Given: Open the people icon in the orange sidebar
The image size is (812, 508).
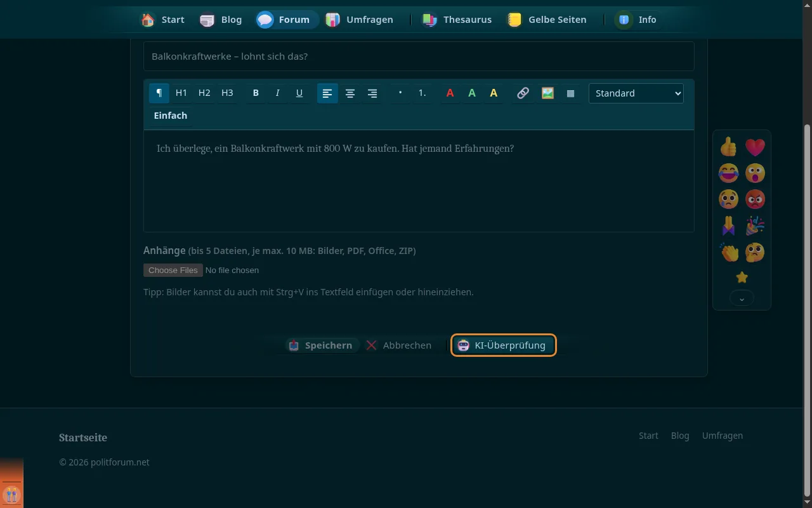Looking at the screenshot, I should coord(11,495).
